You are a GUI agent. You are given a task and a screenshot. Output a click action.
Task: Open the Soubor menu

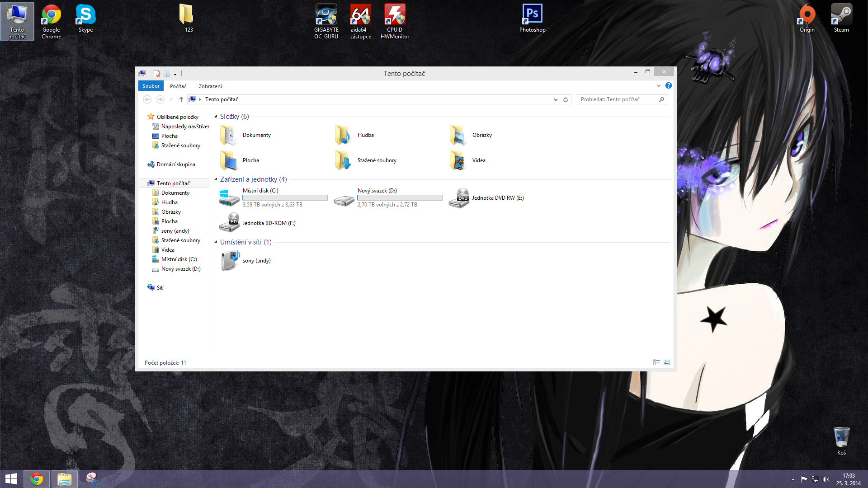pos(151,86)
